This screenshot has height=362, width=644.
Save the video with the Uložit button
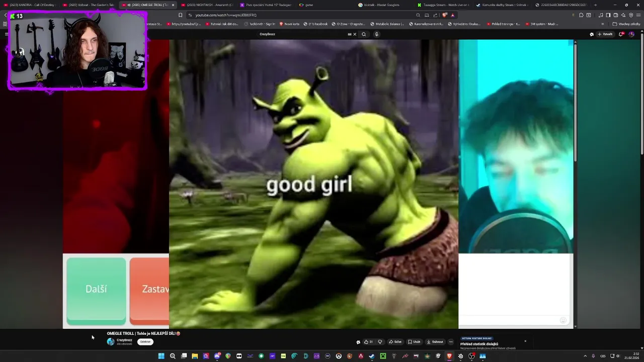(x=414, y=342)
